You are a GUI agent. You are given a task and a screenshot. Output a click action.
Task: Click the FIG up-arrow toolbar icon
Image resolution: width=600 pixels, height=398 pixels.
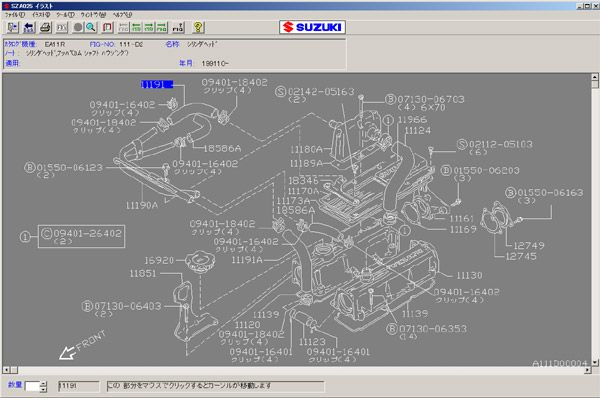click(178, 27)
